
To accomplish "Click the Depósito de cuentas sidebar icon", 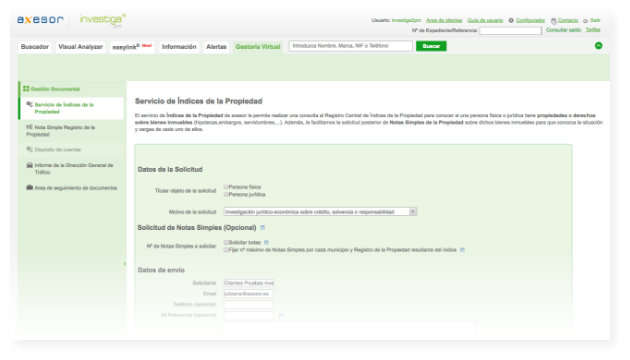I will [29, 149].
